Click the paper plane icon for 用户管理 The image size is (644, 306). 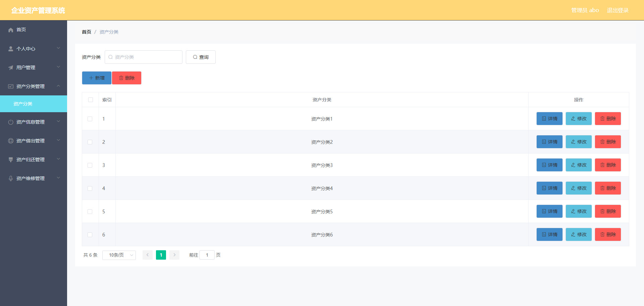coord(11,68)
